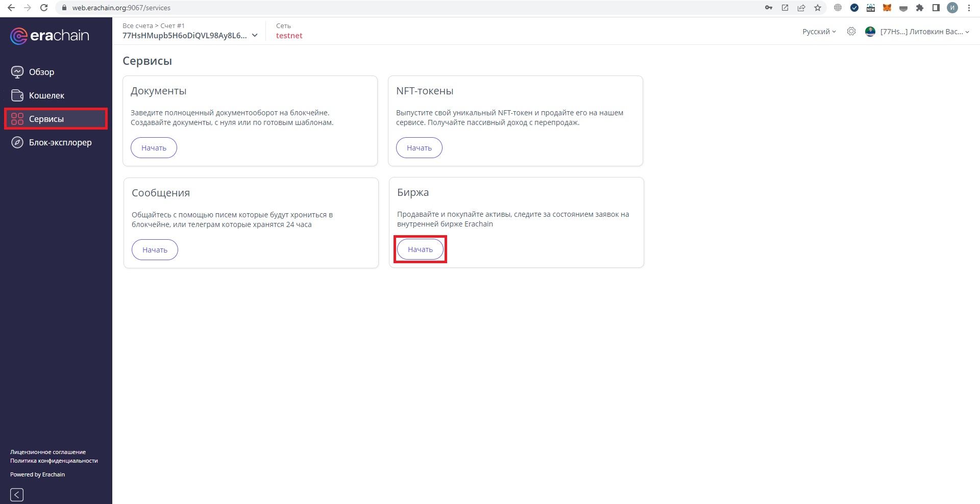Open the browser extensions puzzle icon
Screen dimensions: 980x504
920,8
